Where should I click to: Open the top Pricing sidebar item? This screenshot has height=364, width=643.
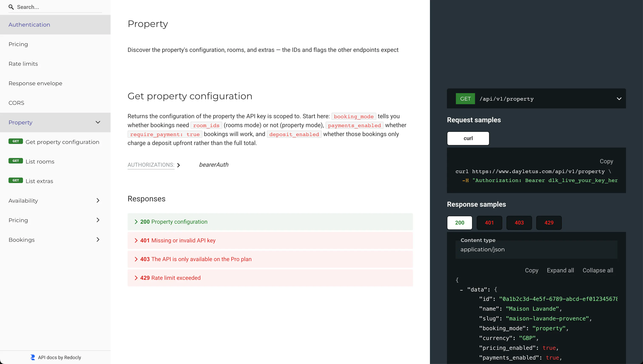coord(55,44)
